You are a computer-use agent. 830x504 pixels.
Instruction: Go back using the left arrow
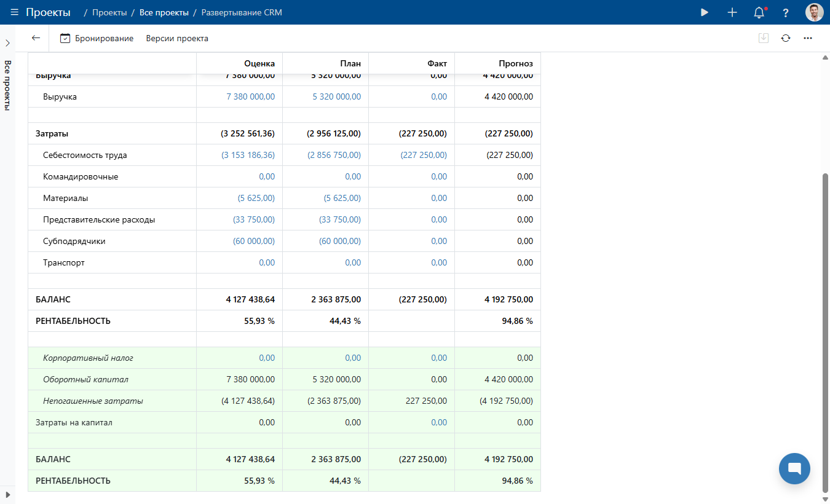coord(36,37)
